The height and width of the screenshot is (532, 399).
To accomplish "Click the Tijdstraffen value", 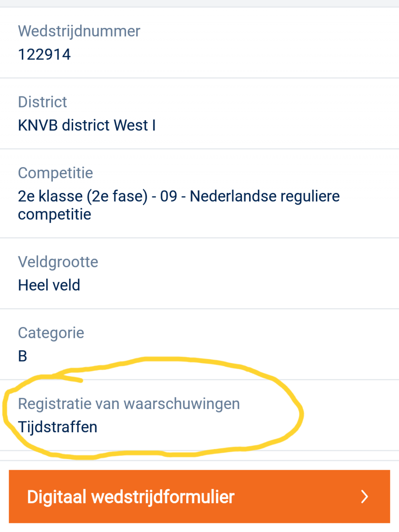I will pos(58,427).
